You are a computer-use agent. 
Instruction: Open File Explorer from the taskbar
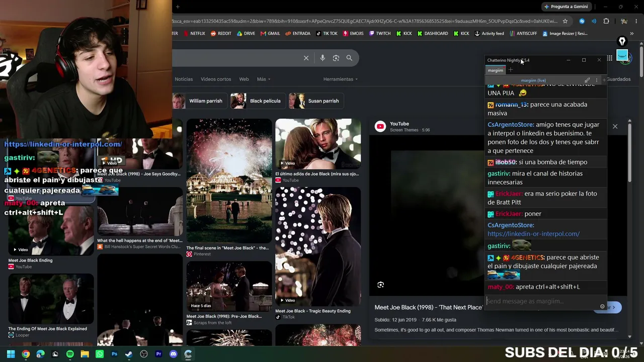click(85, 354)
